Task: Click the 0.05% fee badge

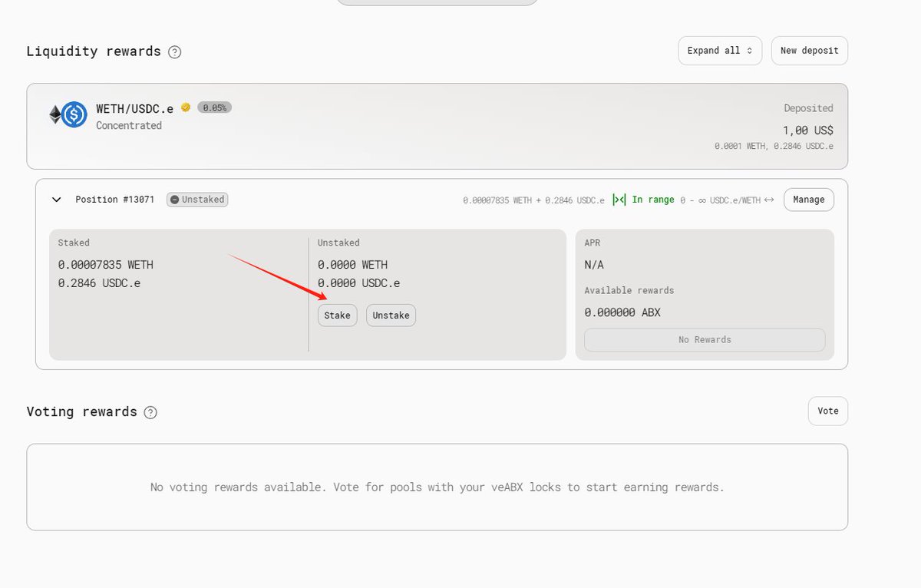Action: pyautogui.click(x=214, y=107)
